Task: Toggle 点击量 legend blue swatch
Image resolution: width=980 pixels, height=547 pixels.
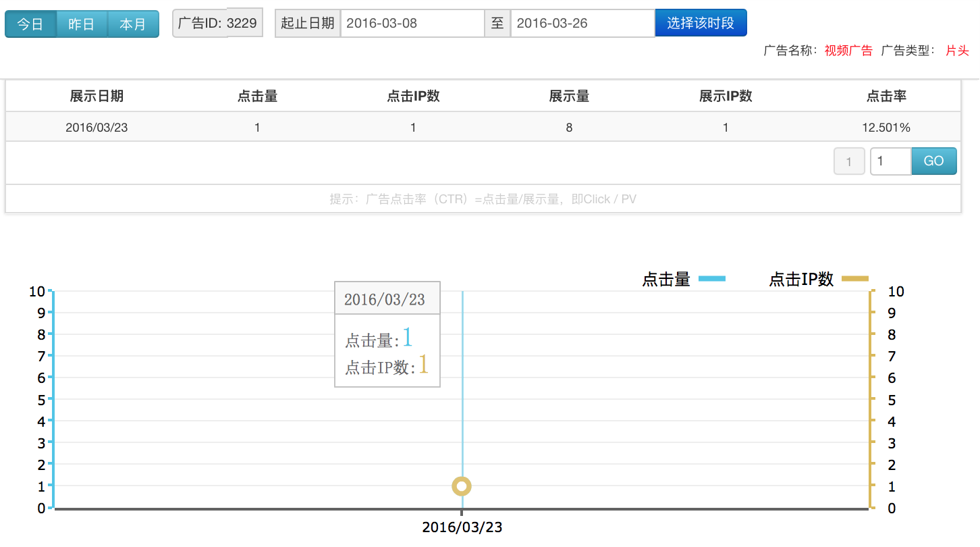Action: pyautogui.click(x=712, y=279)
